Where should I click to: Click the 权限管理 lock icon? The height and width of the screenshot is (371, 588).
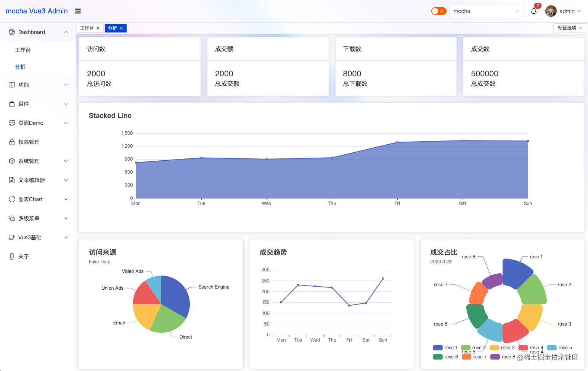click(12, 142)
